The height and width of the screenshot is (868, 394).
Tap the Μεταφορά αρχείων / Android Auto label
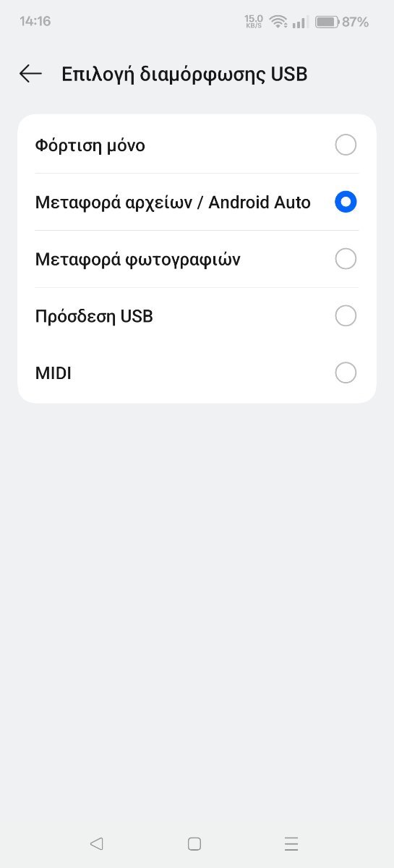[x=173, y=203]
